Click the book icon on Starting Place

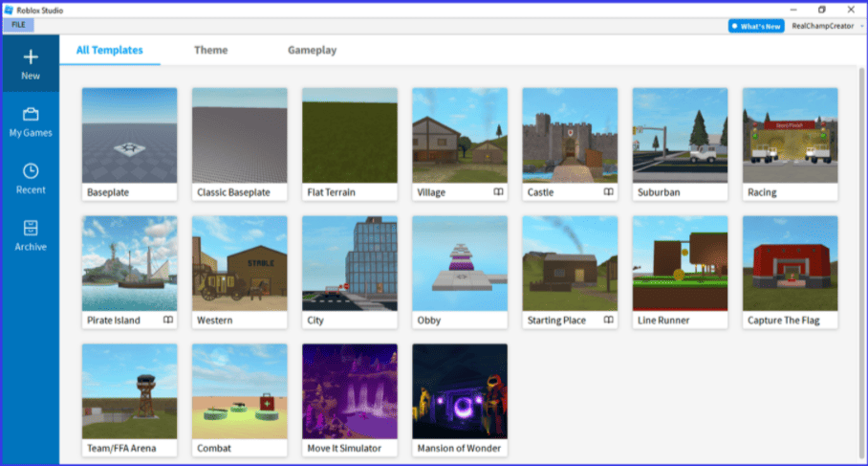click(x=608, y=320)
